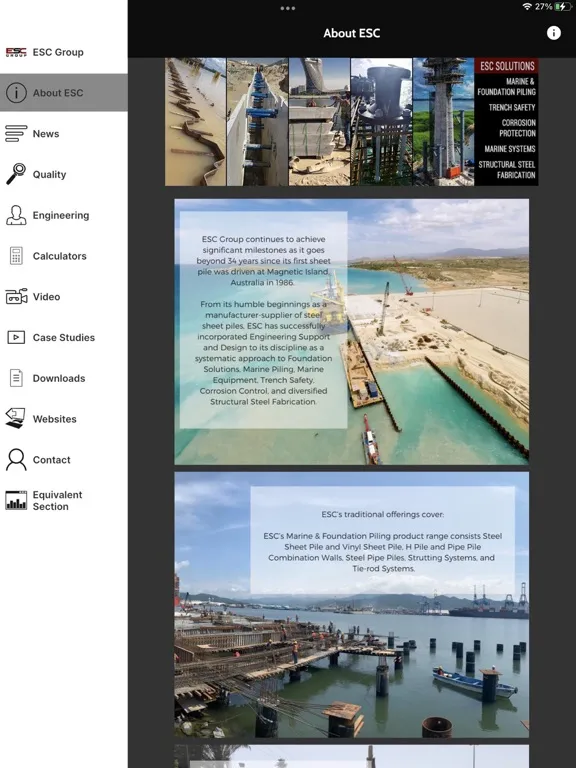Tap Trench Safety banner text
This screenshot has height=768, width=576.
pos(512,107)
